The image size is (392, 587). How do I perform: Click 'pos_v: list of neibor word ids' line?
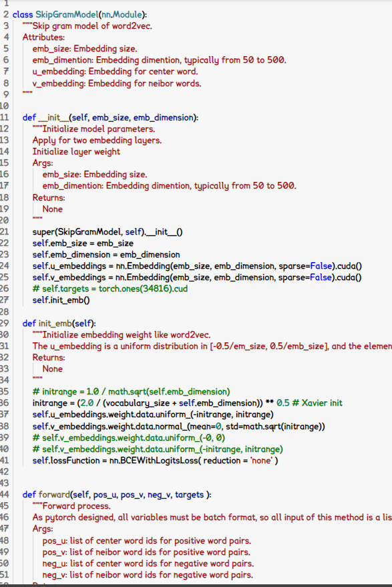[x=146, y=552]
